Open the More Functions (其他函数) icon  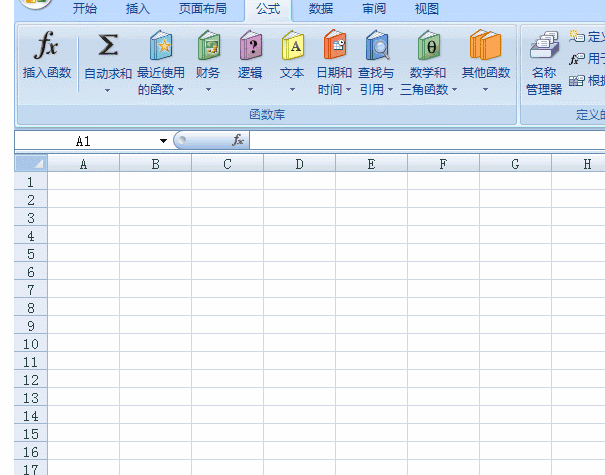(x=485, y=45)
